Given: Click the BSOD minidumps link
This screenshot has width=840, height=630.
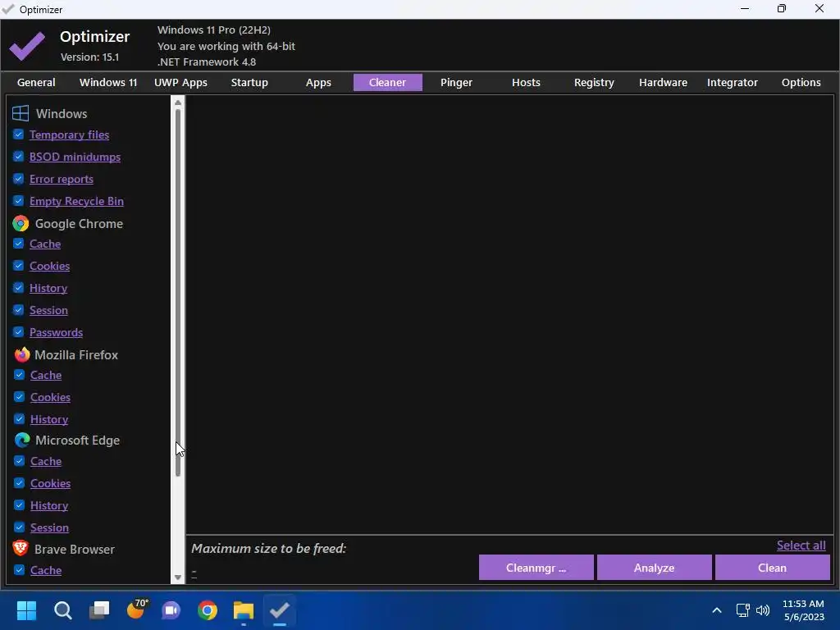Looking at the screenshot, I should click(75, 157).
